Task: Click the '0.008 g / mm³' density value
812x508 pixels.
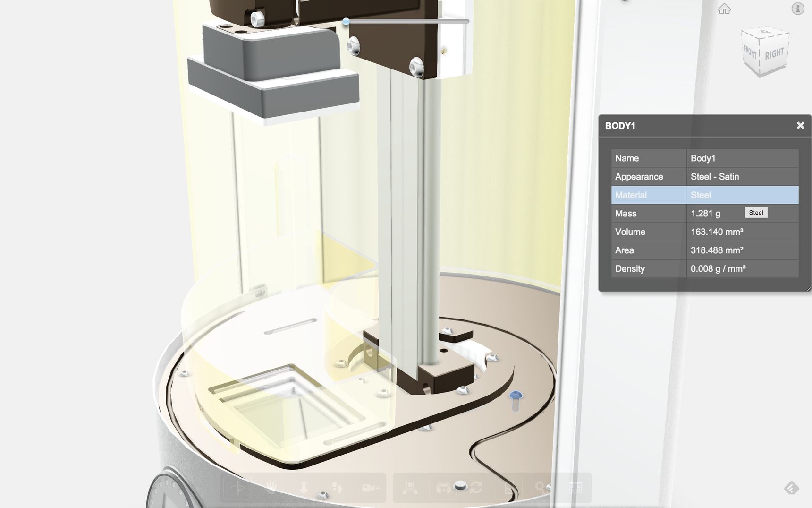Action: [718, 269]
